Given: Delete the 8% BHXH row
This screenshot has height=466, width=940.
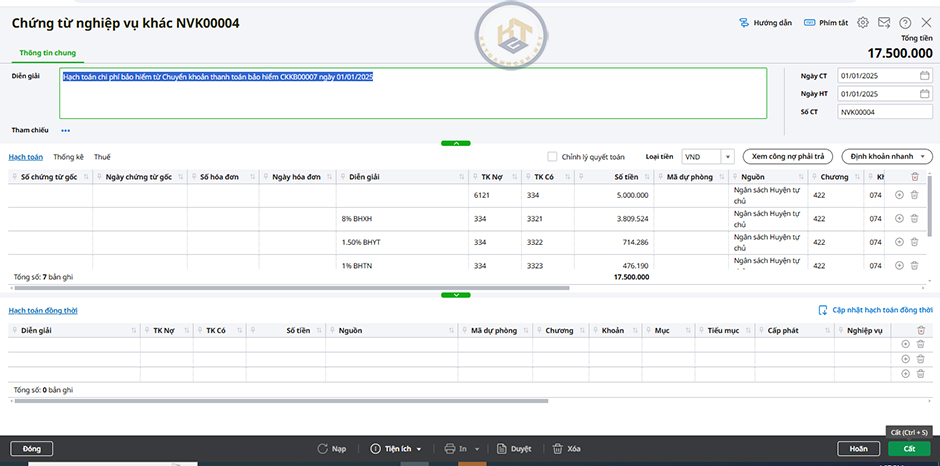Looking at the screenshot, I should click(914, 218).
